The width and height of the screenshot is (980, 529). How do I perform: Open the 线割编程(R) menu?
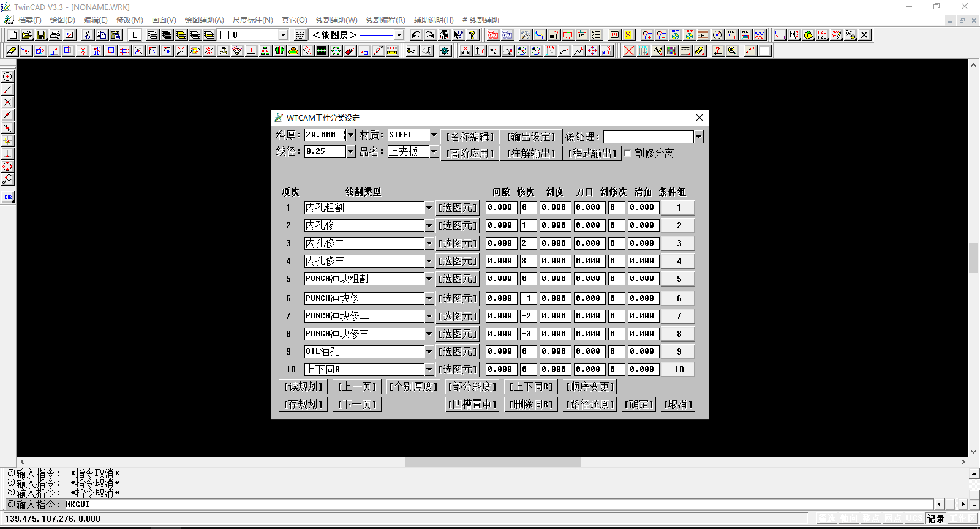coord(386,20)
